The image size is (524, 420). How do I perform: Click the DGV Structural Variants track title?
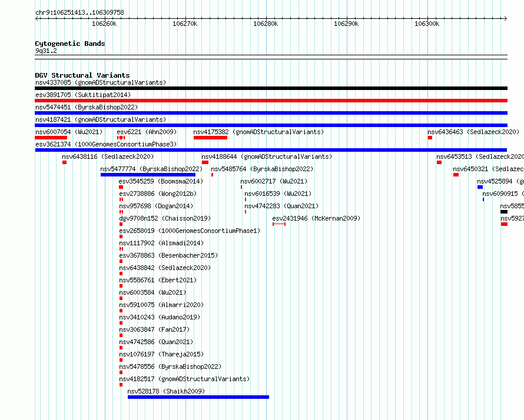click(x=82, y=75)
